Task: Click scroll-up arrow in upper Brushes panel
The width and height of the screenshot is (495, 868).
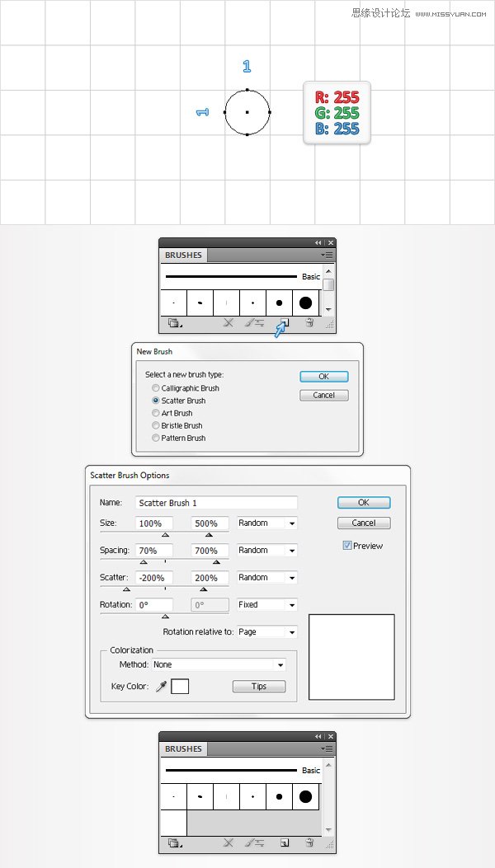Action: (x=328, y=271)
